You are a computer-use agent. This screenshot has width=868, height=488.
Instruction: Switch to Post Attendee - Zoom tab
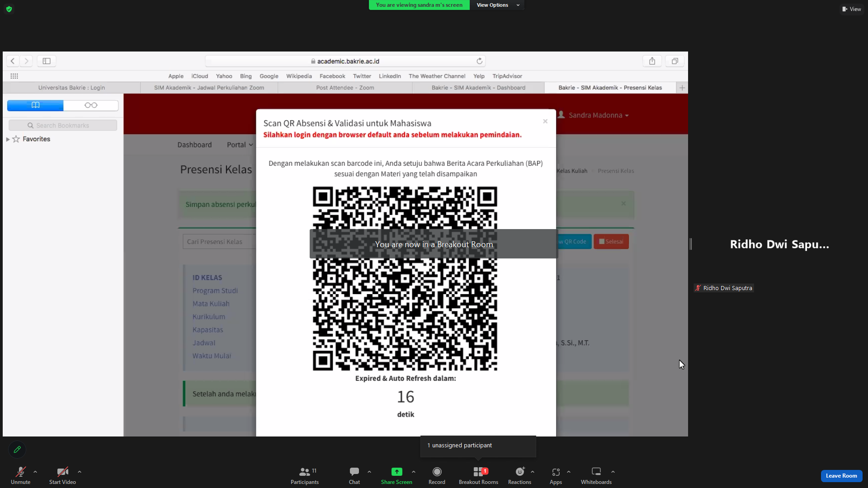[345, 88]
